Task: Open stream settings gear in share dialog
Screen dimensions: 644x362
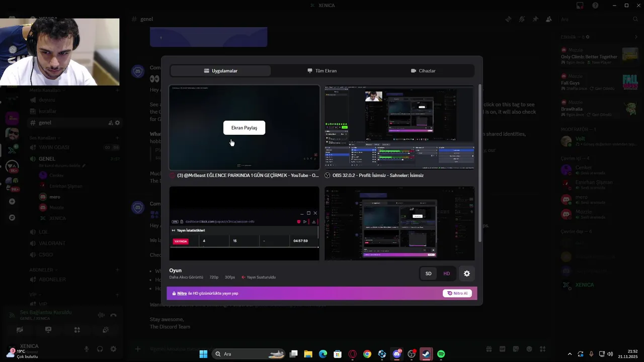Action: point(467,274)
